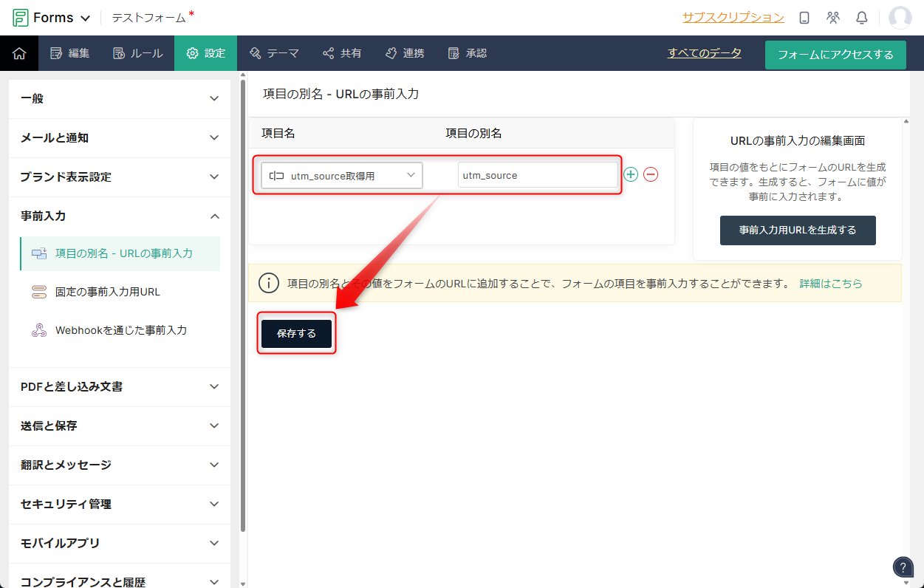Click the help question mark icon
Image resolution: width=924 pixels, height=588 pixels.
[x=903, y=567]
